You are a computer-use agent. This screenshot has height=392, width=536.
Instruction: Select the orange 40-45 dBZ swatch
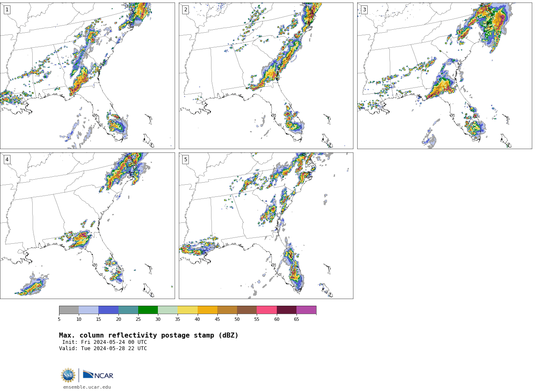coord(207,310)
